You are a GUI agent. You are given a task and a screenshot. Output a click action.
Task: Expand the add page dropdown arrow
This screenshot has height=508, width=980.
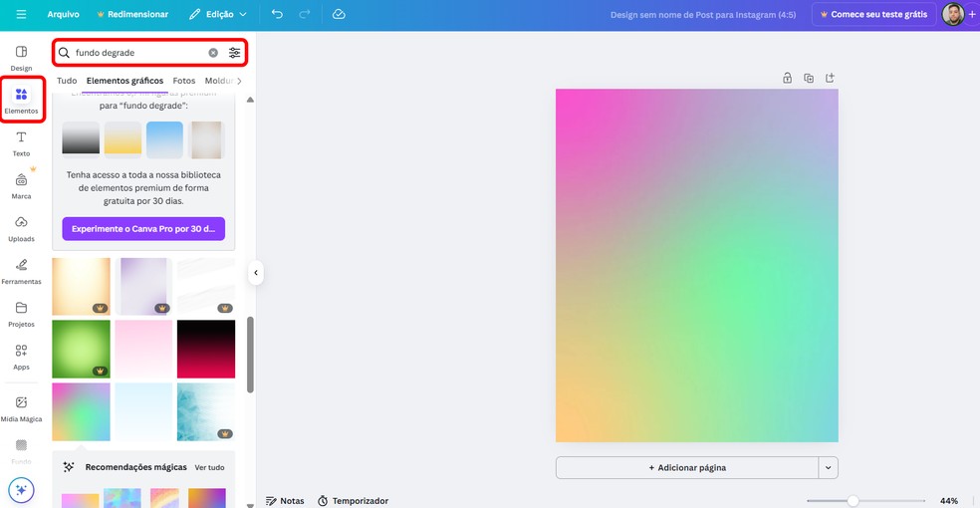[x=829, y=467]
